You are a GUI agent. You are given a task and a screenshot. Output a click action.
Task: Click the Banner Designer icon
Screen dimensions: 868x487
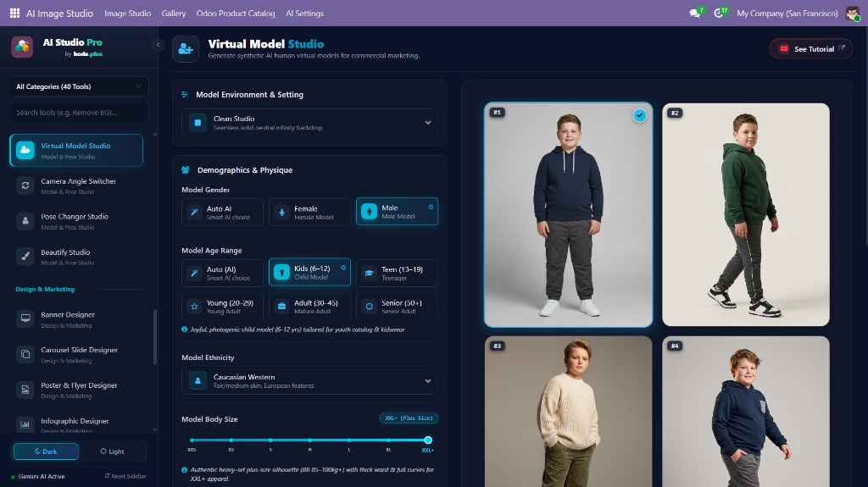(25, 318)
